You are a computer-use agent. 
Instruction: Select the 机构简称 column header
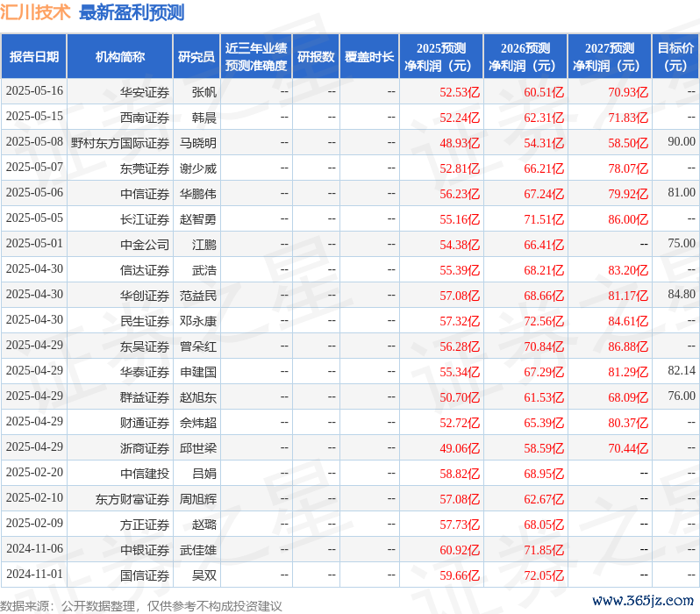[120, 57]
